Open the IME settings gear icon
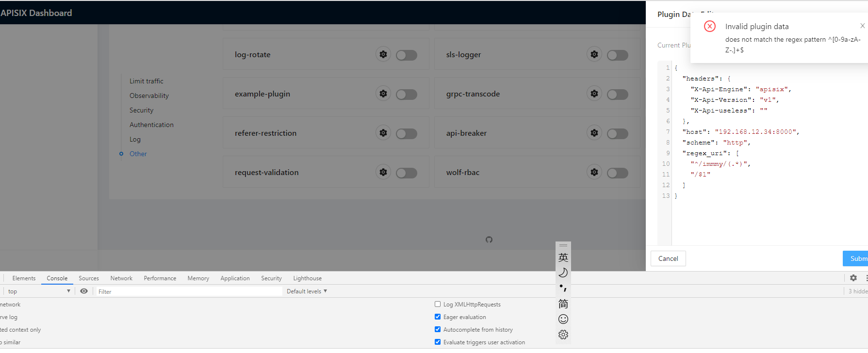 563,335
